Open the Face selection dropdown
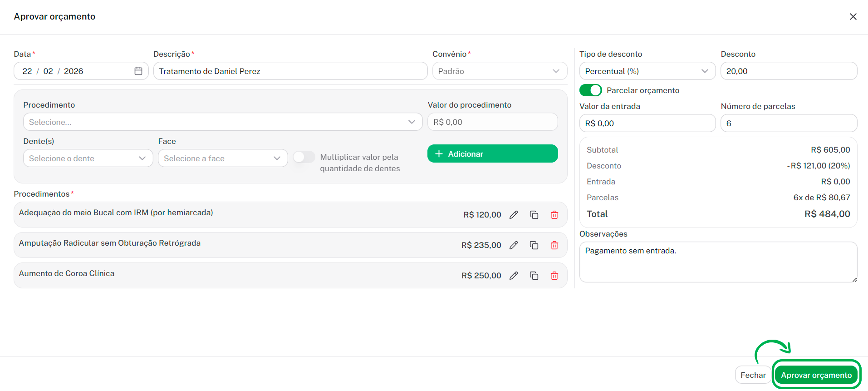 click(222, 158)
